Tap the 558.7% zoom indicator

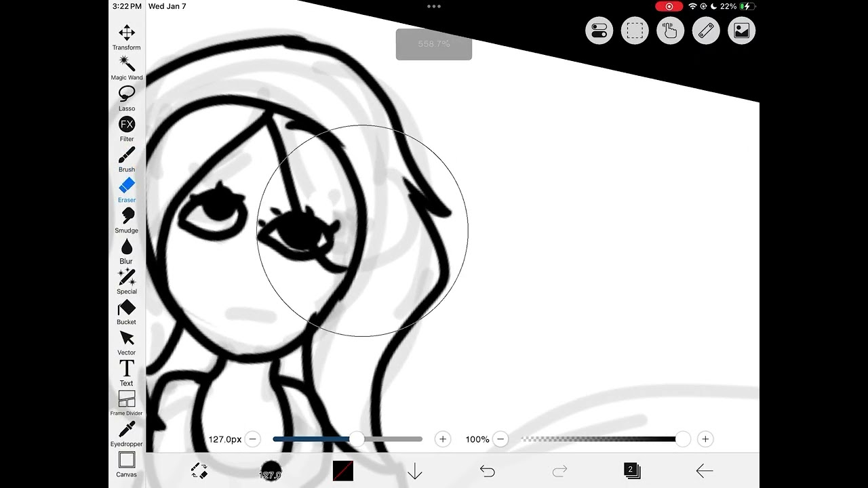pos(434,44)
